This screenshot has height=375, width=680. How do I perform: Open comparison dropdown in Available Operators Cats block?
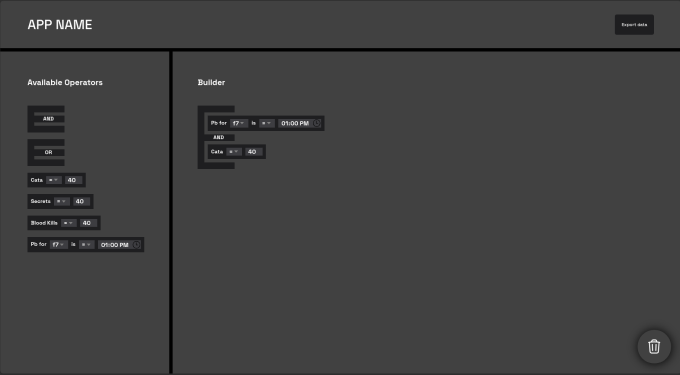pyautogui.click(x=54, y=180)
